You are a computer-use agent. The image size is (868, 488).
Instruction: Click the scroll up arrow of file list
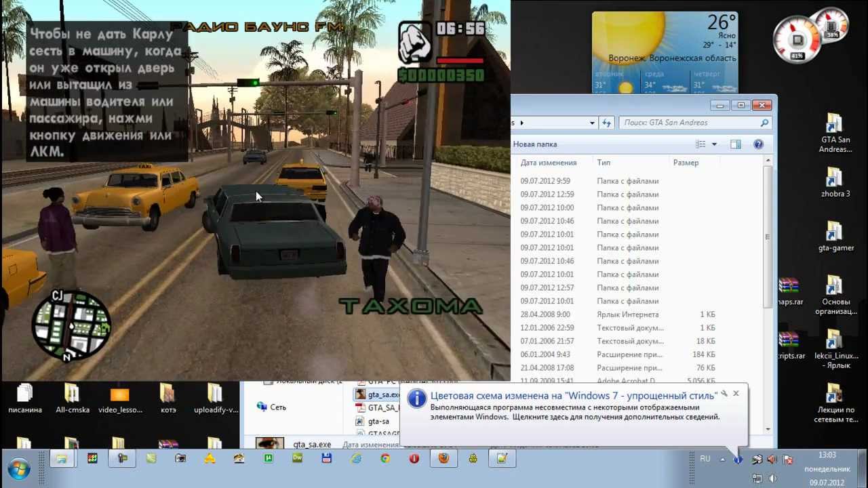click(768, 161)
